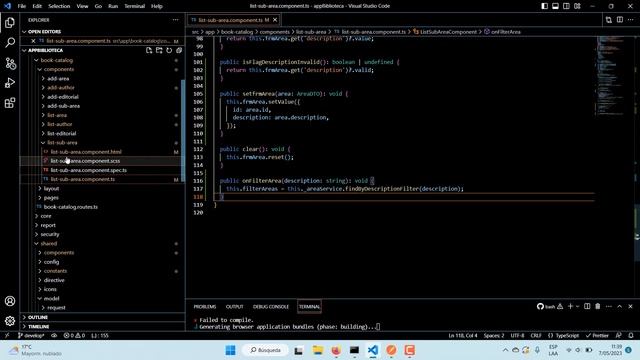Open the launch profile dropdown arrow

click(x=577, y=306)
